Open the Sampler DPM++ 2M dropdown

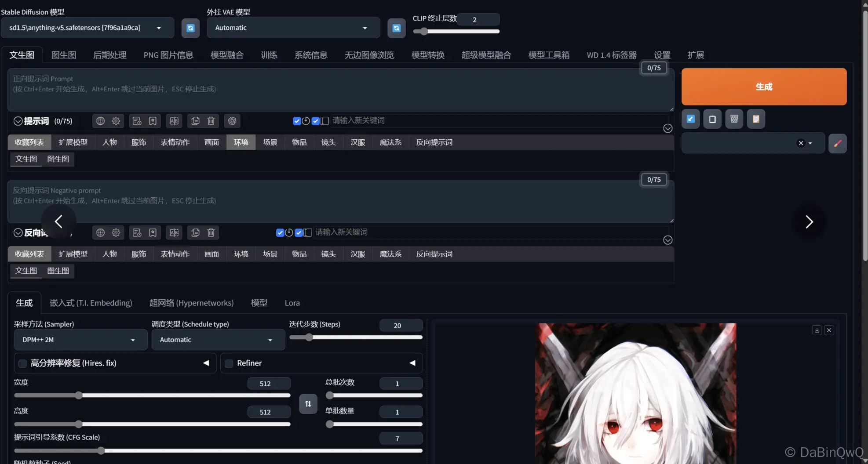pyautogui.click(x=81, y=340)
